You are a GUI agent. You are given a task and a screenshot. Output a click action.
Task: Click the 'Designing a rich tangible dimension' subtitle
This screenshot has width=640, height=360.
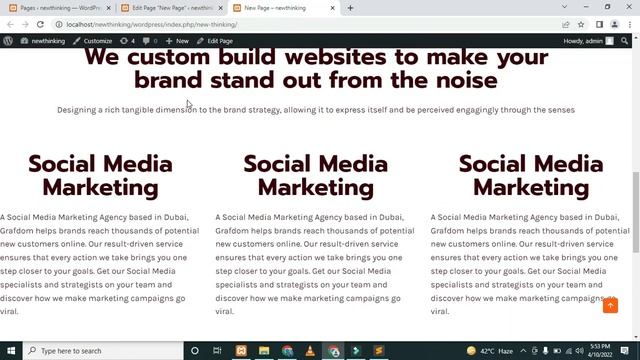point(316,110)
